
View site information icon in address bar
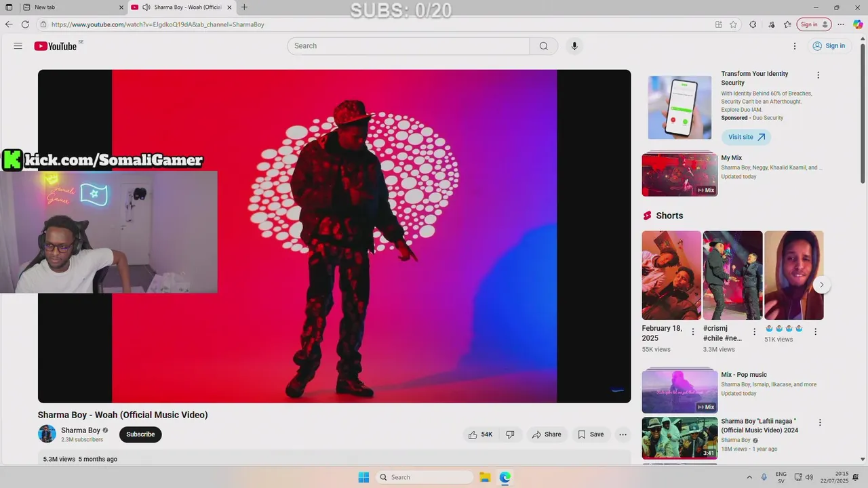(43, 24)
